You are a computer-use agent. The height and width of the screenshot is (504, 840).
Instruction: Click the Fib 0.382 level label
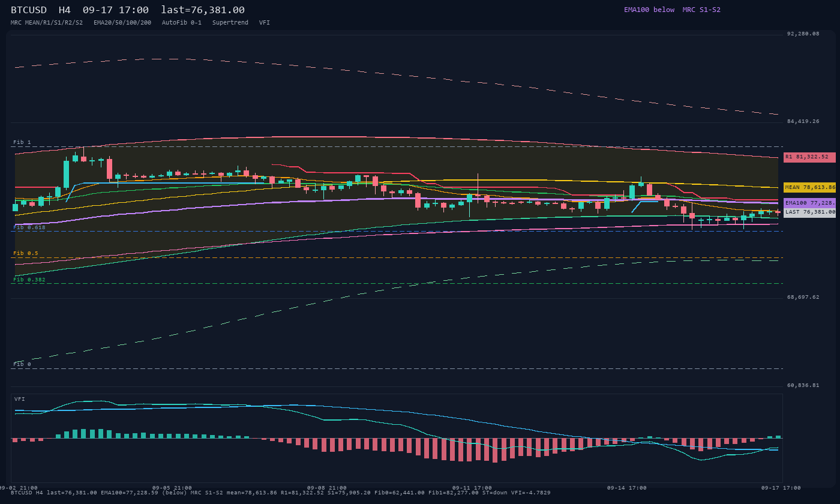click(29, 280)
